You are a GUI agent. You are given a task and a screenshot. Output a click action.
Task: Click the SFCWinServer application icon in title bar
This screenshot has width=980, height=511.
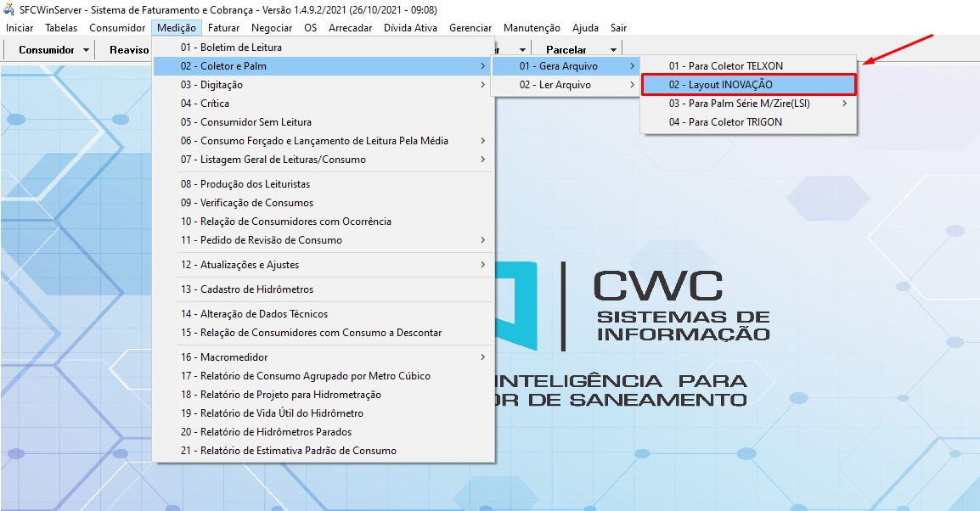pos(9,9)
